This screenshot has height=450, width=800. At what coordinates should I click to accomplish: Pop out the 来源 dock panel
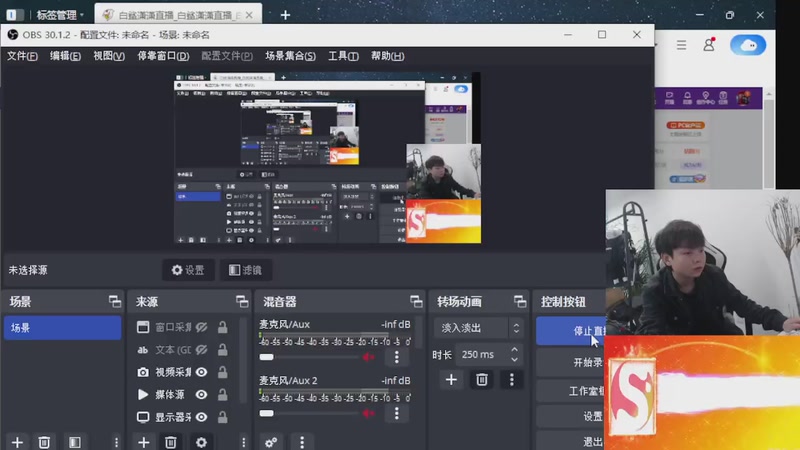pos(242,302)
